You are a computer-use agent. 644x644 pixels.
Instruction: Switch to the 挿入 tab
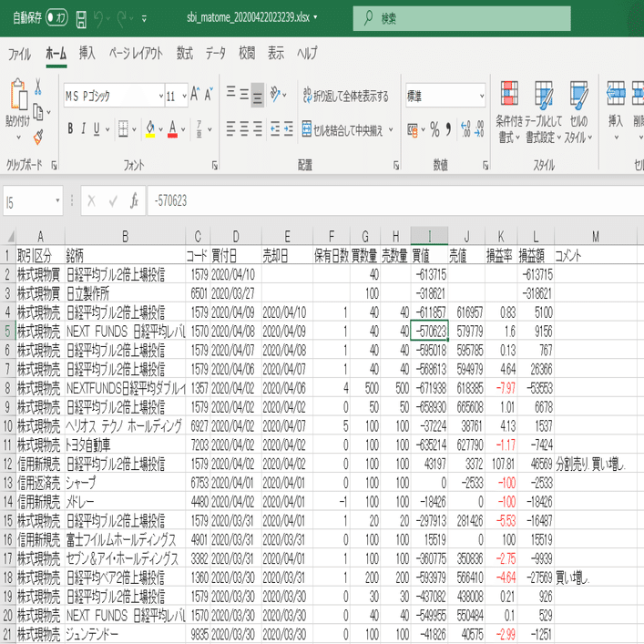[x=87, y=53]
